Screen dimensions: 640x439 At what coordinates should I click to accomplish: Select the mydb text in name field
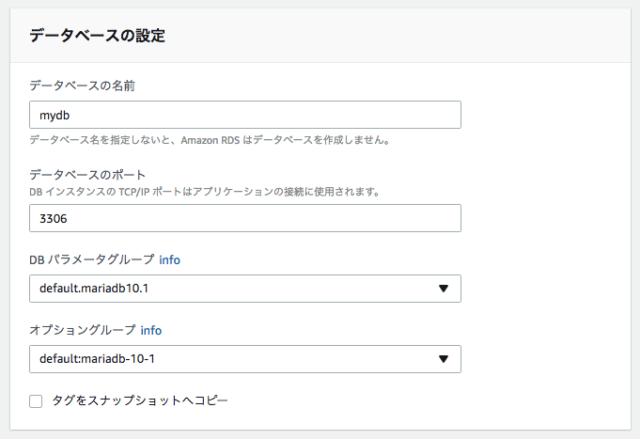coord(55,115)
